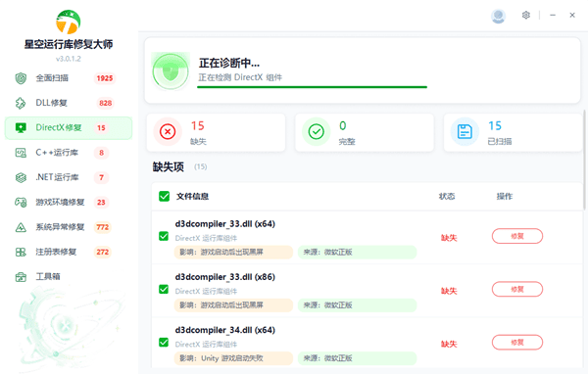Open the .NET运行库 section

tap(69, 177)
